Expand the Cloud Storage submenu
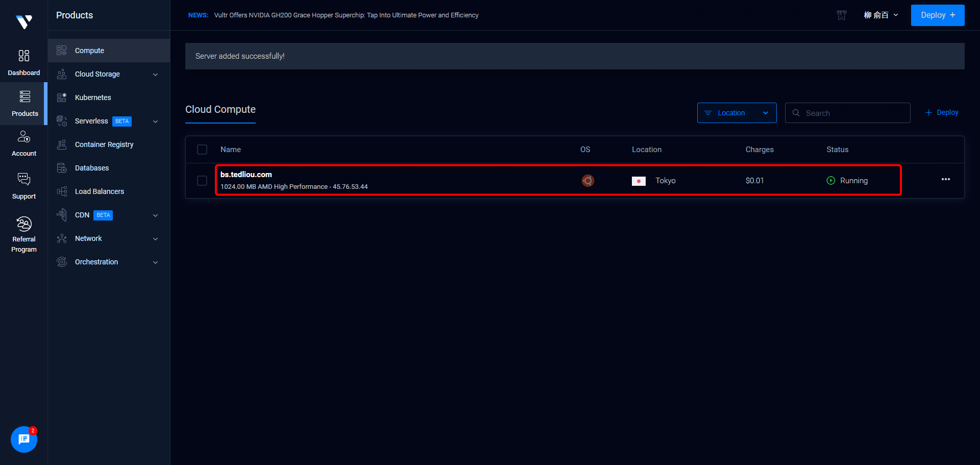The height and width of the screenshot is (465, 980). tap(155, 75)
